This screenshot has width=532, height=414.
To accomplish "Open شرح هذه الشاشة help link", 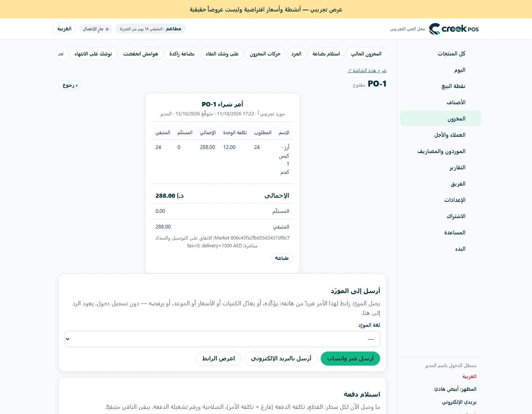I will tap(367, 70).
